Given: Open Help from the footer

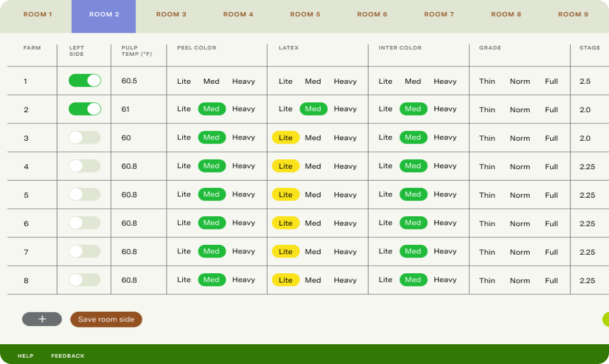Looking at the screenshot, I should [x=24, y=355].
